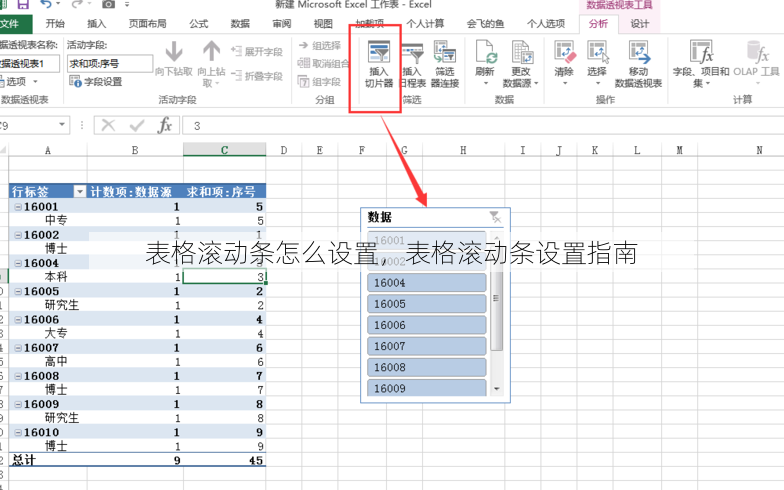This screenshot has width=784, height=490.
Task: Click the cancel X in the formula bar
Action: point(108,125)
